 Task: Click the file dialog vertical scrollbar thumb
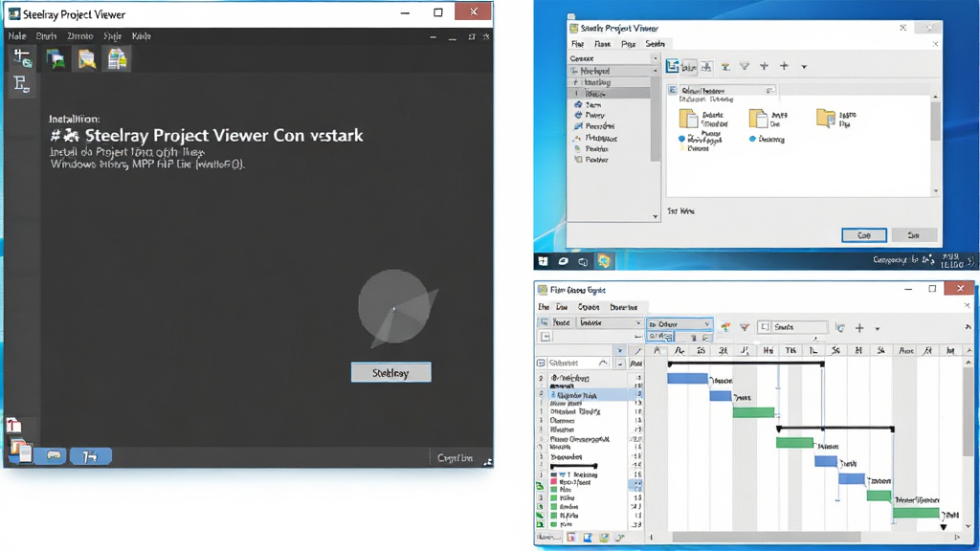point(935,120)
